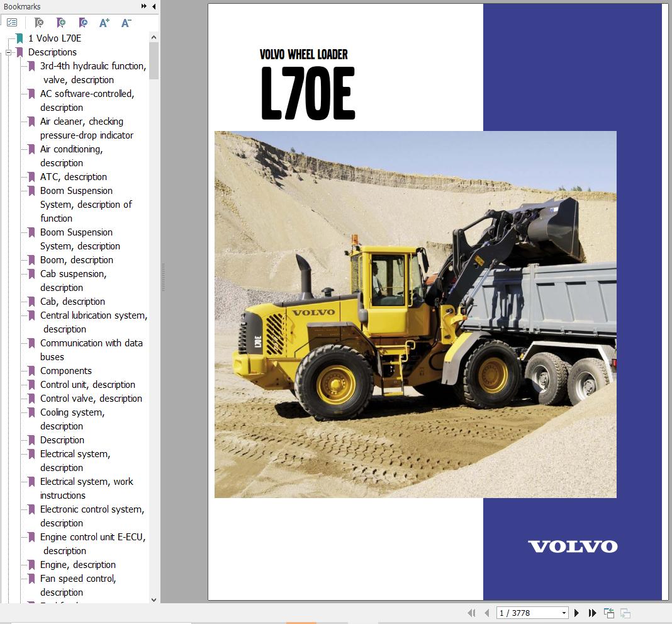Go to the next page

coord(576,613)
